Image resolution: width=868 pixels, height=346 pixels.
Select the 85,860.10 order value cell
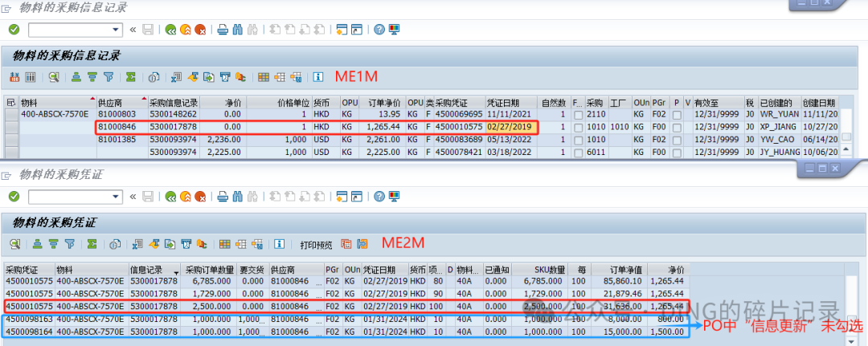pos(619,281)
